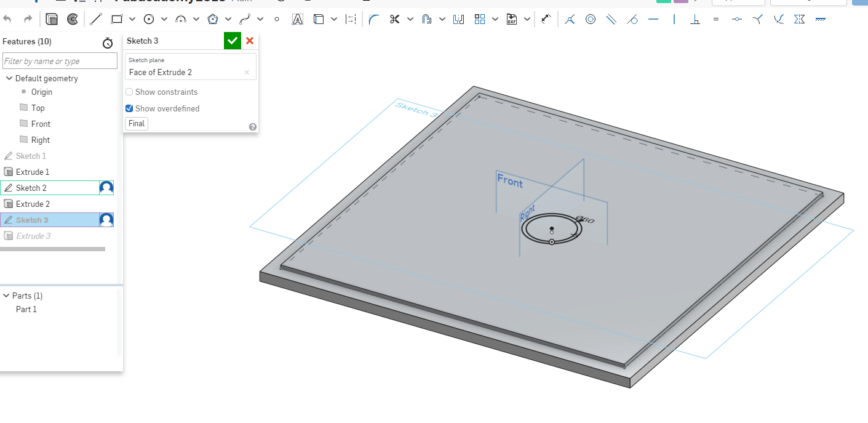The width and height of the screenshot is (868, 423).
Task: Apply the Midpoint constraint
Action: [737, 19]
